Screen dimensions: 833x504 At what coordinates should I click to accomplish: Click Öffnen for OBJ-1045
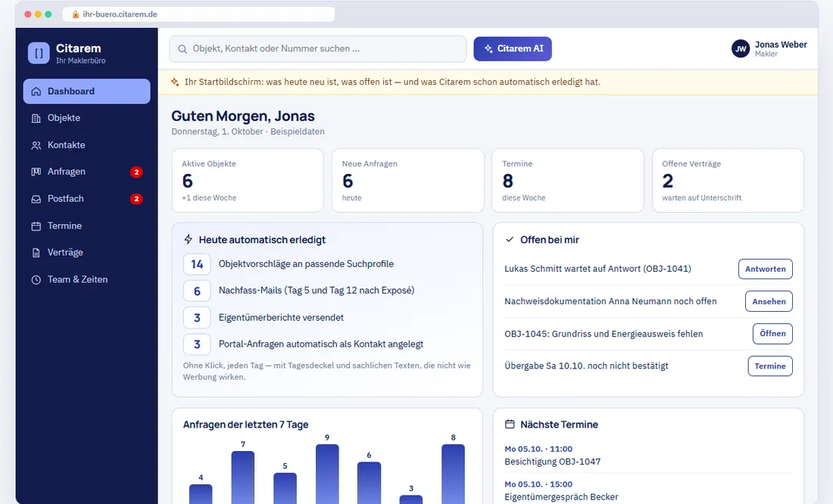point(772,334)
